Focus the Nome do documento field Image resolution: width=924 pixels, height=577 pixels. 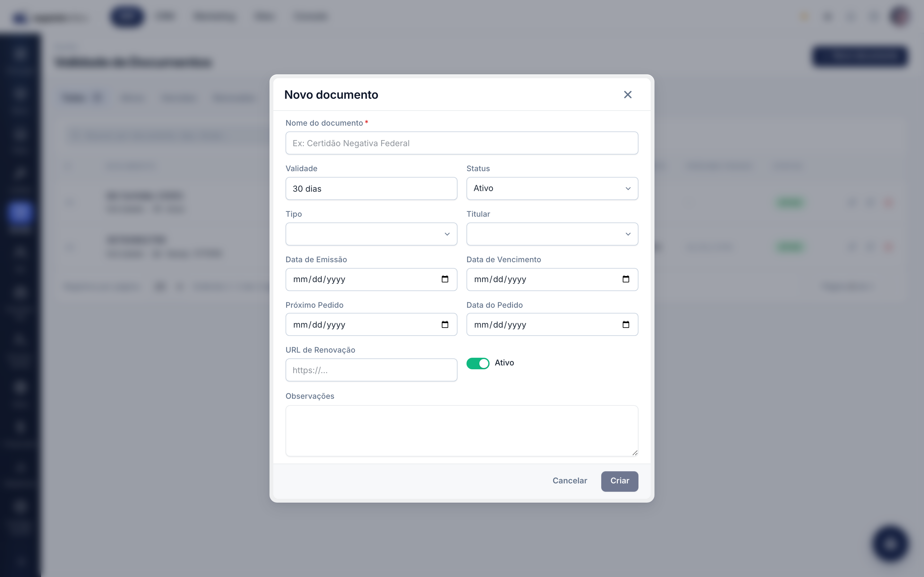pos(462,143)
